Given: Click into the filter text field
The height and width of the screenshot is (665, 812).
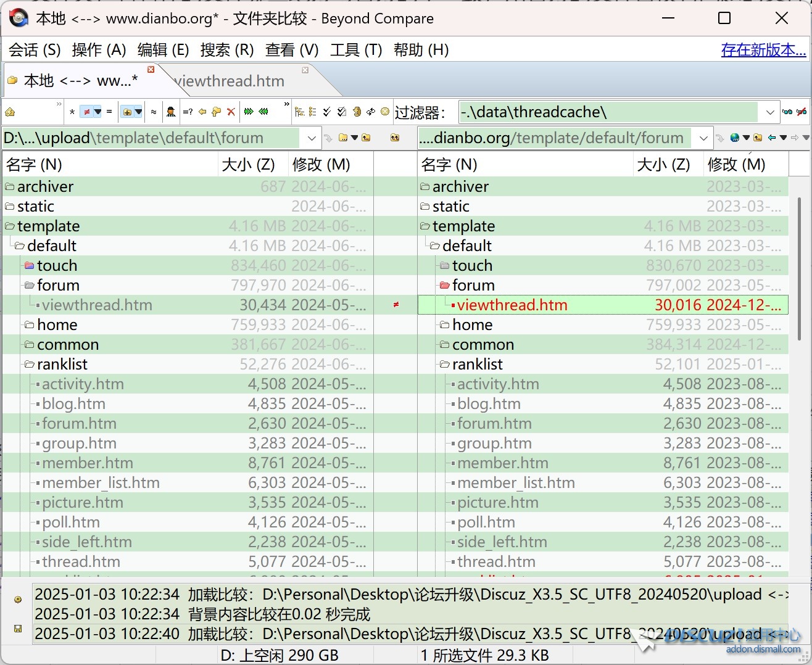Looking at the screenshot, I should click(x=608, y=112).
